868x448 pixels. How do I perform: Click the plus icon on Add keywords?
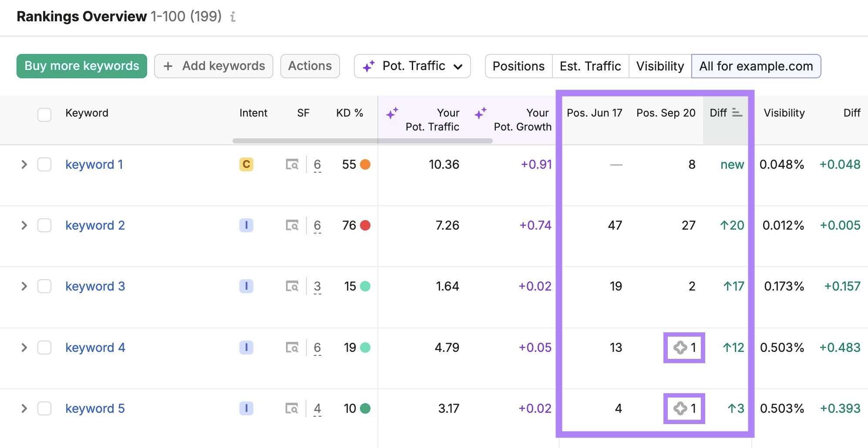pyautogui.click(x=168, y=66)
